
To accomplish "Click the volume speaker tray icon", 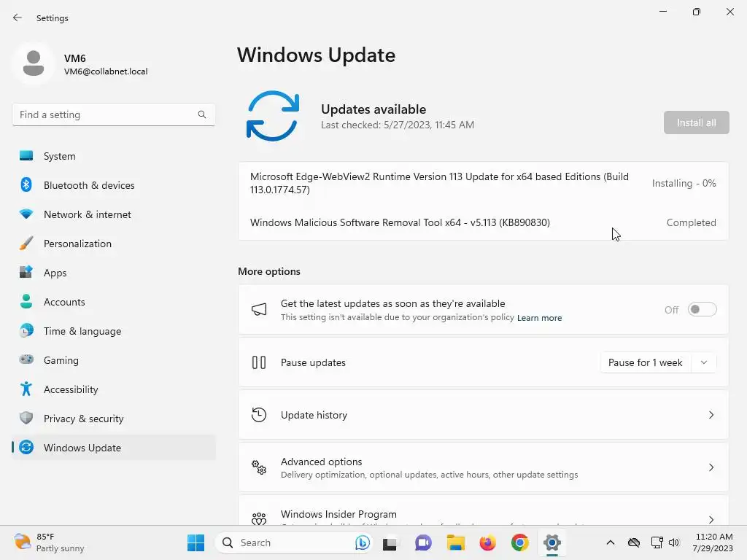I will tap(673, 542).
